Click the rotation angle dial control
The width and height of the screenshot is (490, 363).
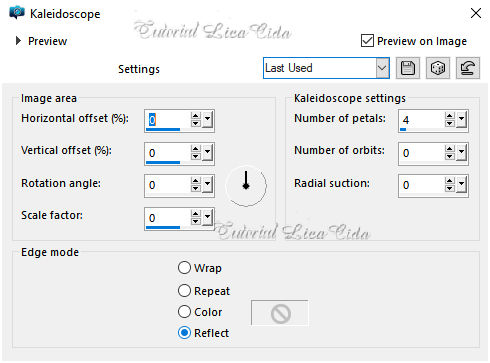(x=246, y=186)
